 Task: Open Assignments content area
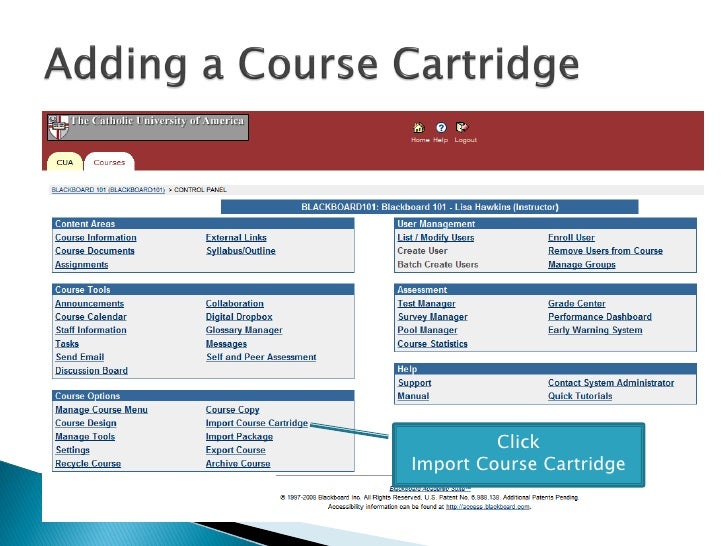tap(82, 264)
